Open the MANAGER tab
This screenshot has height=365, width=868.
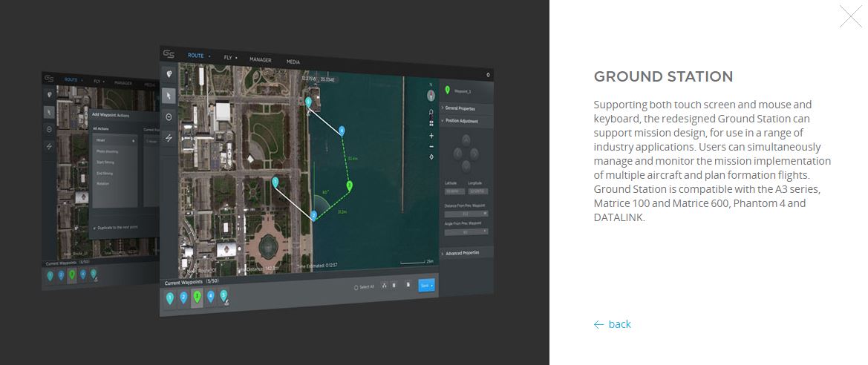[260, 59]
